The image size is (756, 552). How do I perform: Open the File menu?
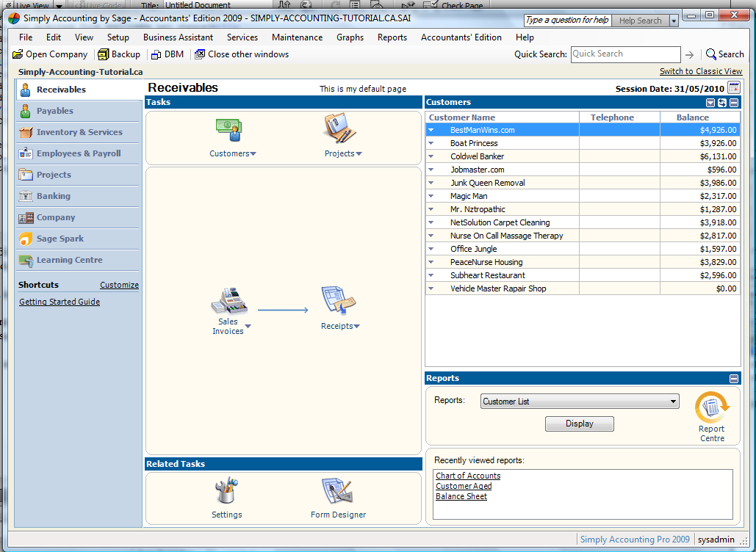point(26,37)
